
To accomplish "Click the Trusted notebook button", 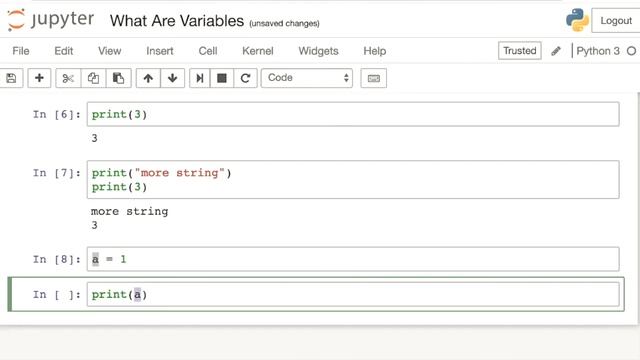I will pos(520,51).
